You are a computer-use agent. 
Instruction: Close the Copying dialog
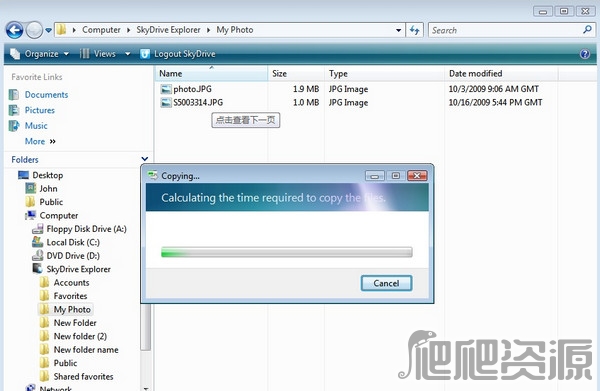pyautogui.click(x=417, y=176)
